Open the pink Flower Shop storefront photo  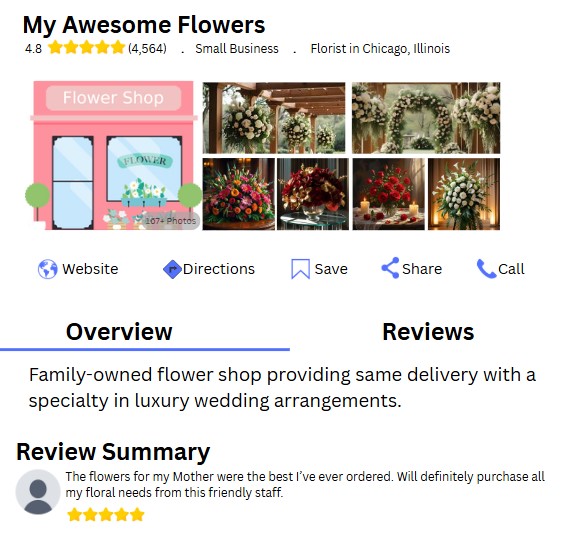point(113,155)
